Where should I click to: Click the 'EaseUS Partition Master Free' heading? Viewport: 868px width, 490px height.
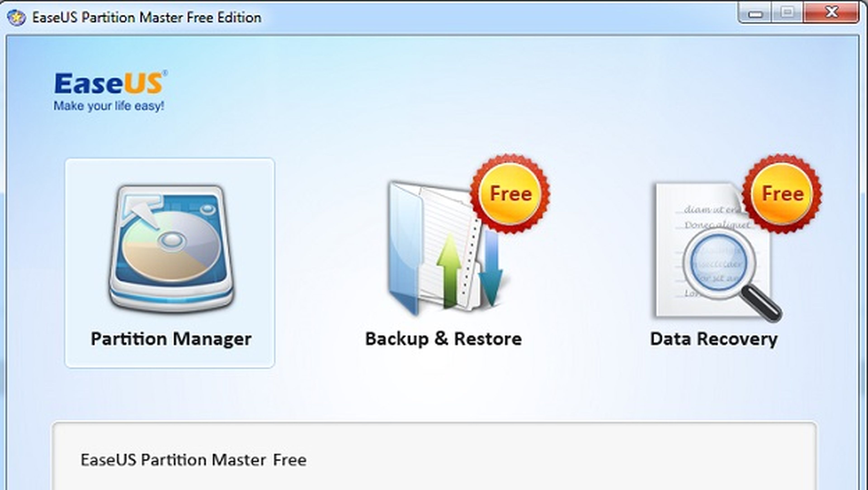(x=193, y=460)
